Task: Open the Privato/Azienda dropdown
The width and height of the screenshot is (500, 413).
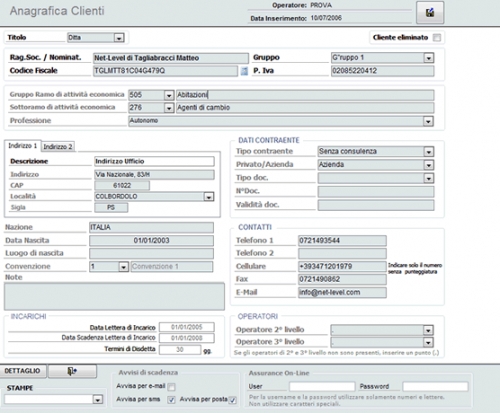Action: (x=429, y=165)
